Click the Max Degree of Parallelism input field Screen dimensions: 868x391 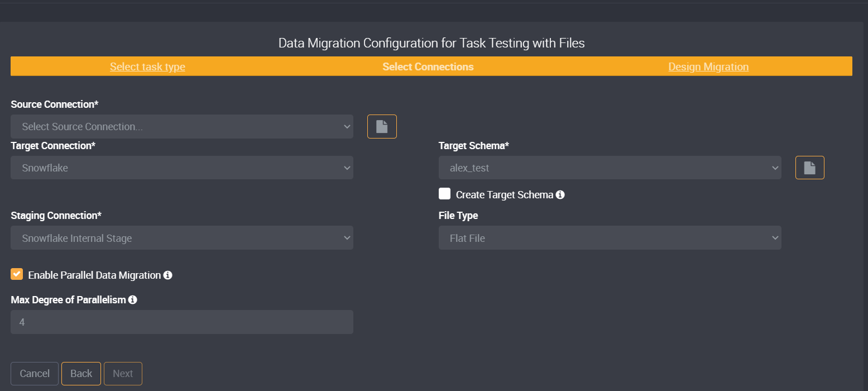coord(182,322)
